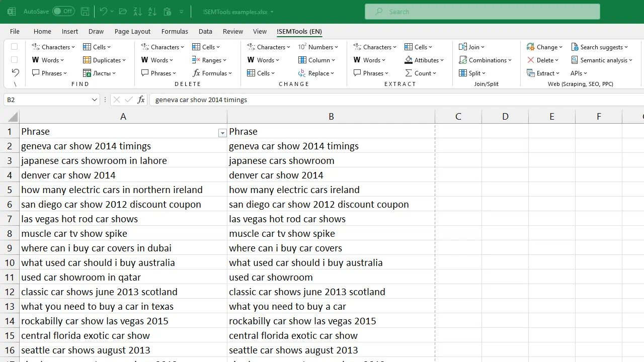Open Count dropdown in EXTRACT group
The width and height of the screenshot is (644, 362).
[421, 73]
